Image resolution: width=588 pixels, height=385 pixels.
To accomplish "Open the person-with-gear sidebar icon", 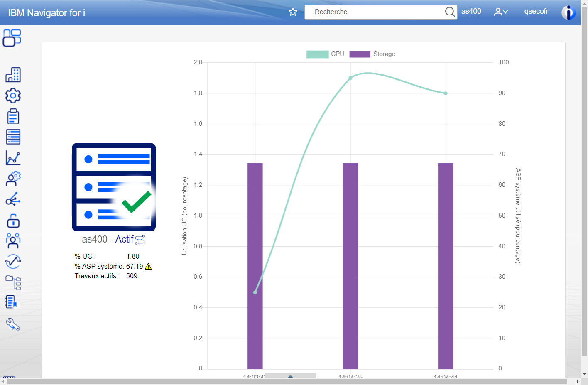I will click(x=13, y=179).
